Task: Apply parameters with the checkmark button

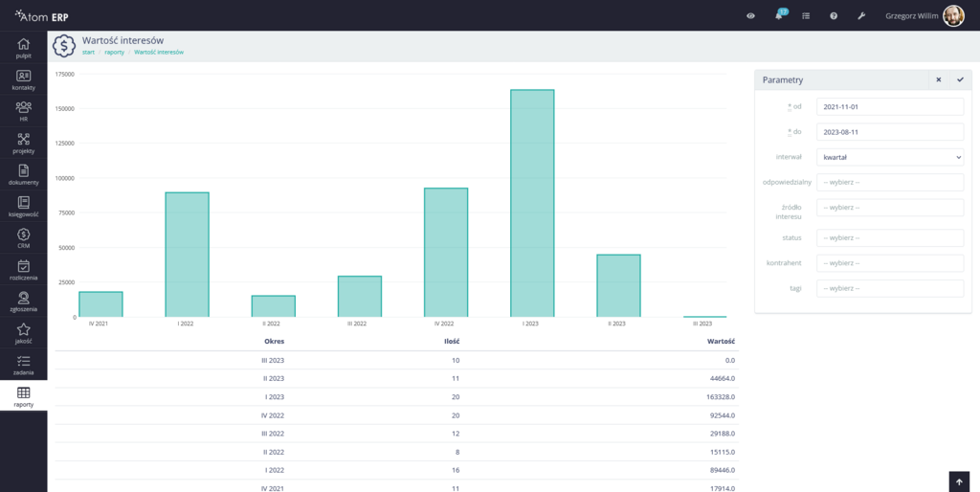Action: 959,80
